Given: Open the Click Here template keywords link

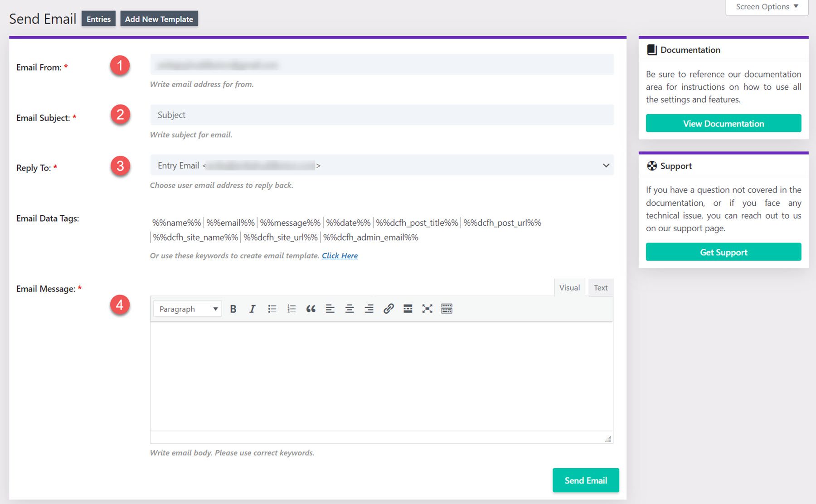Looking at the screenshot, I should [340, 256].
